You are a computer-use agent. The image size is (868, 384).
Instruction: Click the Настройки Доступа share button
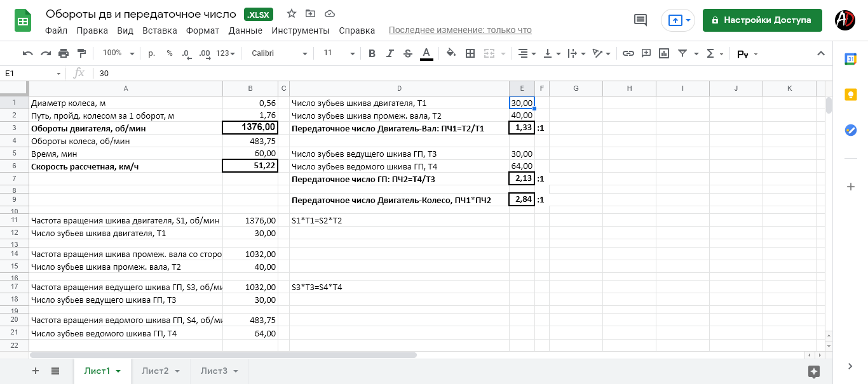click(762, 20)
